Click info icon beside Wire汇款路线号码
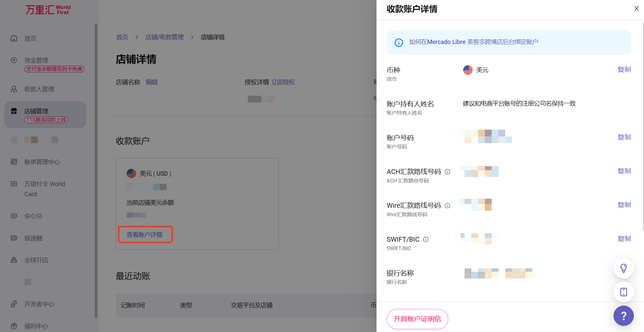Image resolution: width=644 pixels, height=332 pixels. pyautogui.click(x=447, y=205)
